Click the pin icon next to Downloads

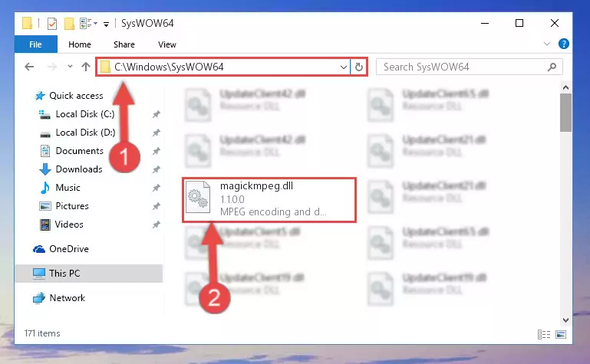point(157,169)
